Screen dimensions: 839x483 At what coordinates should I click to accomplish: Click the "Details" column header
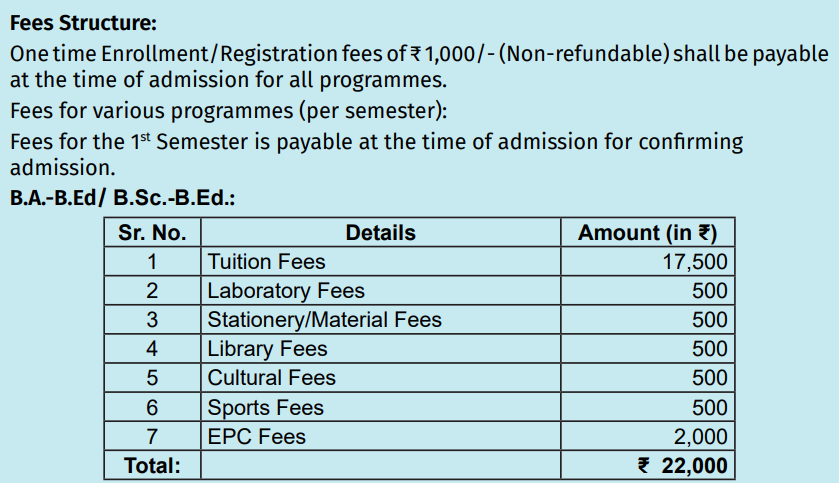pos(380,233)
